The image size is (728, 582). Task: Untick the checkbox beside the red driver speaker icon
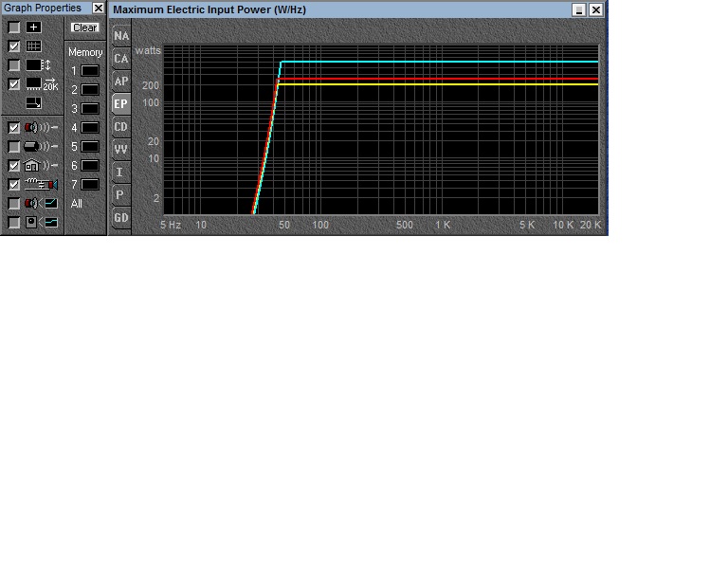click(x=14, y=128)
